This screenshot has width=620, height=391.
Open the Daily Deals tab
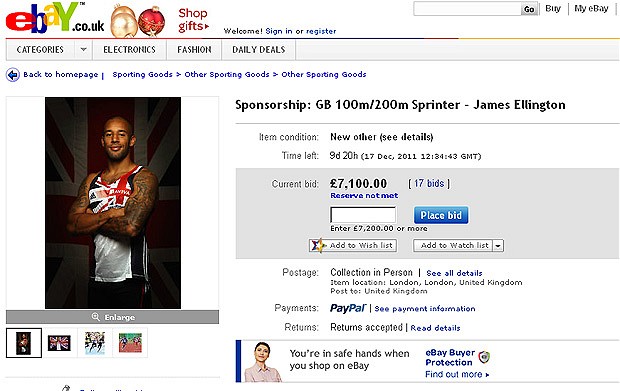click(x=259, y=50)
